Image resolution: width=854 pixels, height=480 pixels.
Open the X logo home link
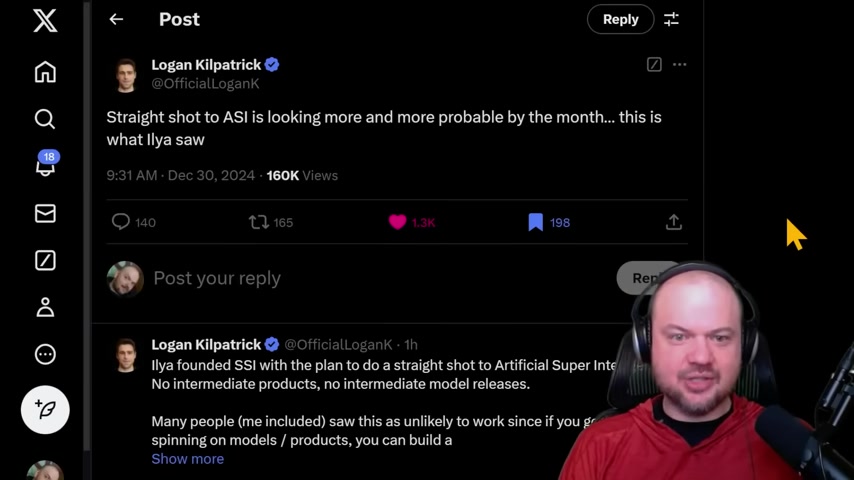pos(45,21)
